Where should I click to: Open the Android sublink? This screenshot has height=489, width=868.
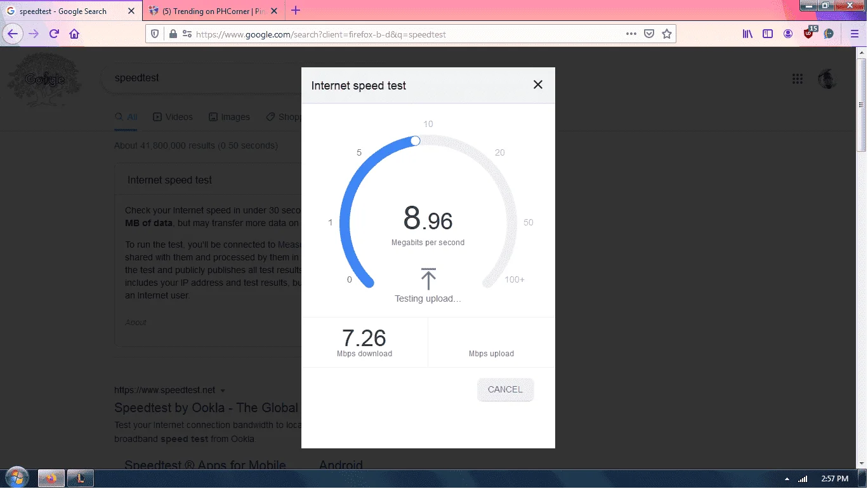click(341, 466)
